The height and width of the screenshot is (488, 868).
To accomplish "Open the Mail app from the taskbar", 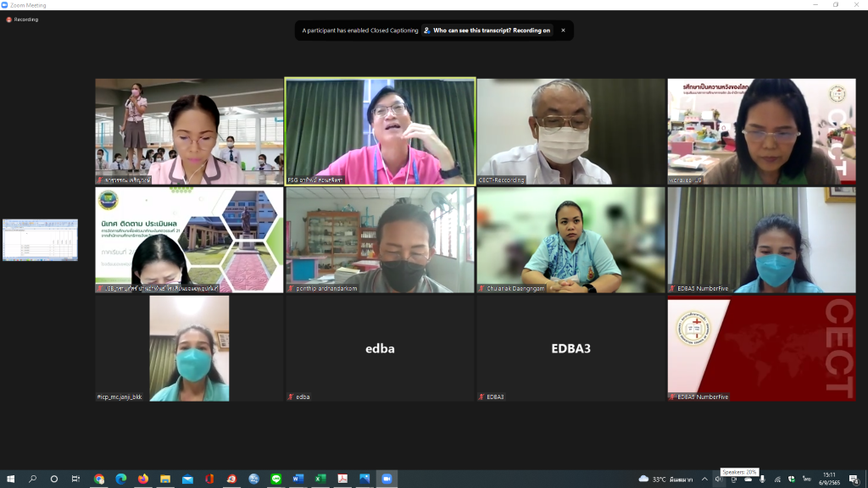I will click(187, 479).
